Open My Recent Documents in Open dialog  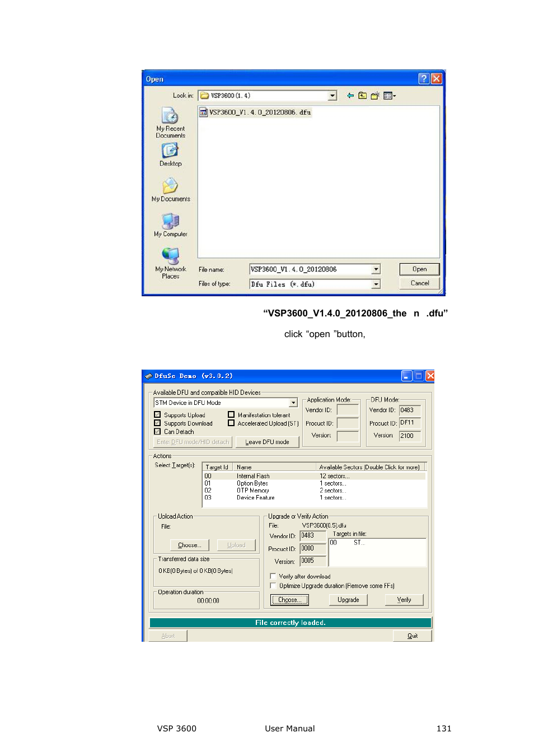point(170,123)
